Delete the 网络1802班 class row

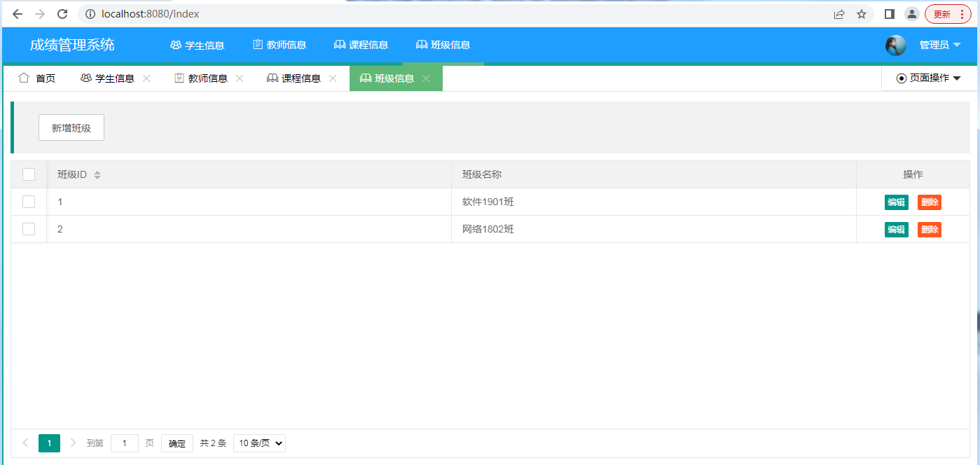coord(929,230)
